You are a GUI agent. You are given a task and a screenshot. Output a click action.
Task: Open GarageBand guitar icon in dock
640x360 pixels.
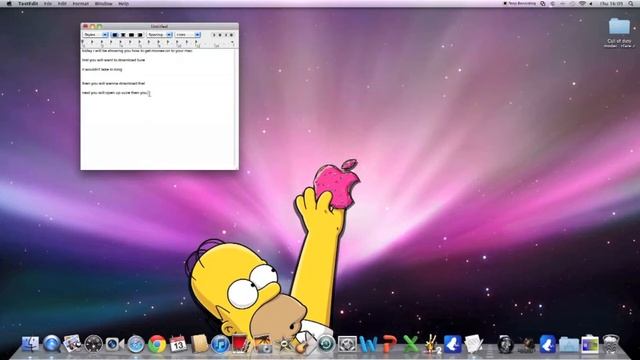pos(305,344)
